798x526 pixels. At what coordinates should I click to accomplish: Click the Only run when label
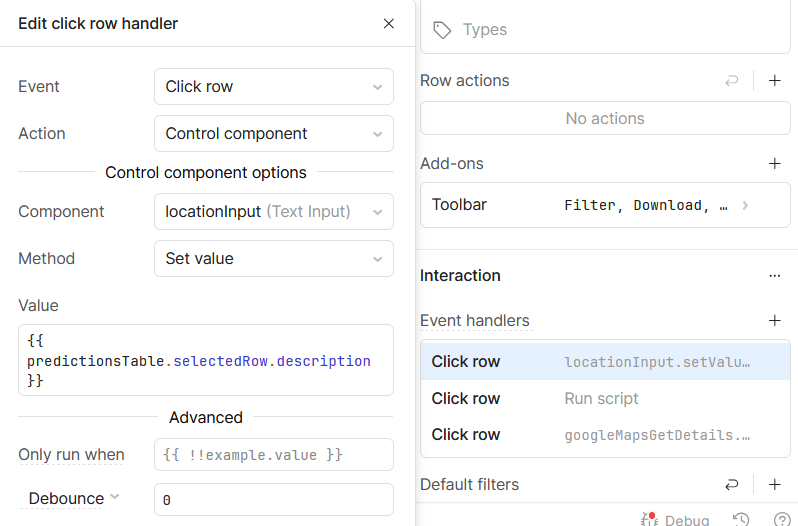click(71, 454)
